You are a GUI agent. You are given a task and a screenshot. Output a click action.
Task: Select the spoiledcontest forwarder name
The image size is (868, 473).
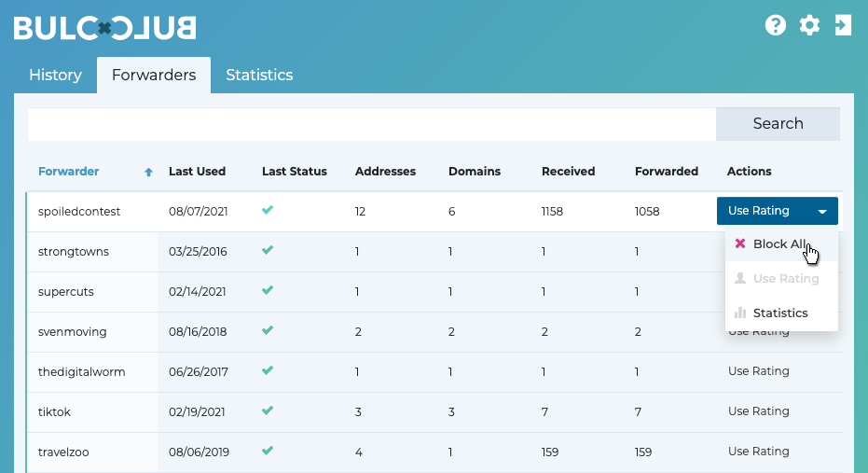coord(79,212)
